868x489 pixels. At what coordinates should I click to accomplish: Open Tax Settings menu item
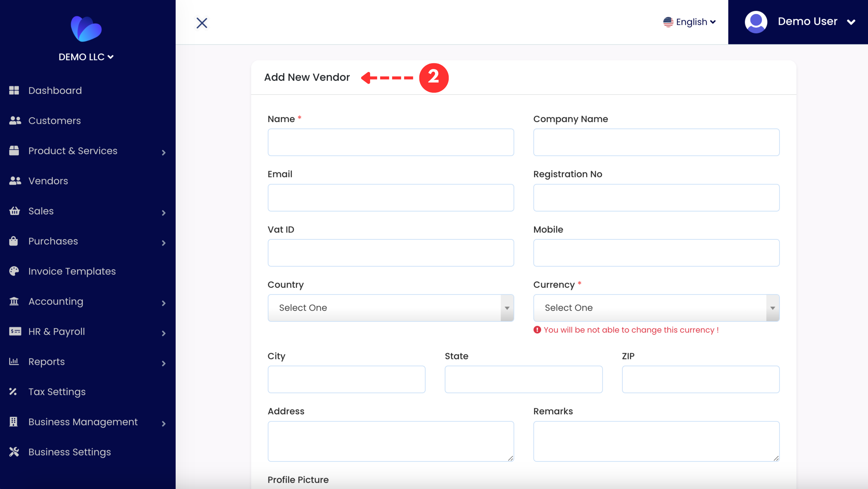click(x=57, y=391)
